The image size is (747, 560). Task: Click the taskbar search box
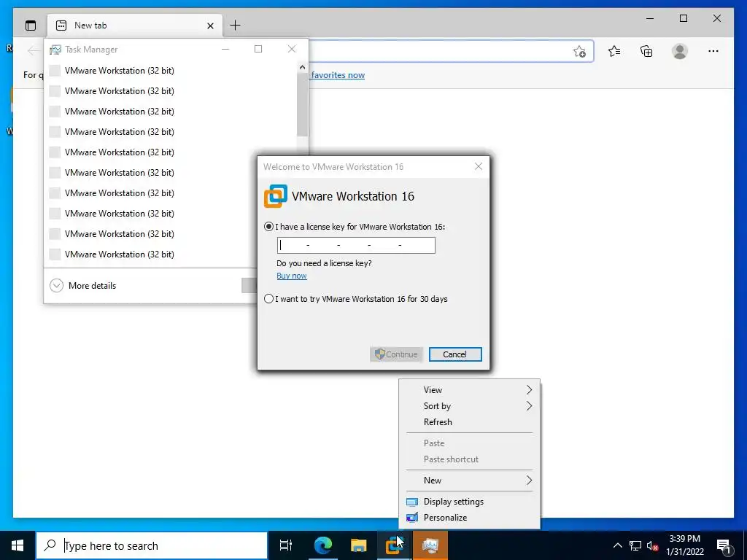pyautogui.click(x=152, y=545)
